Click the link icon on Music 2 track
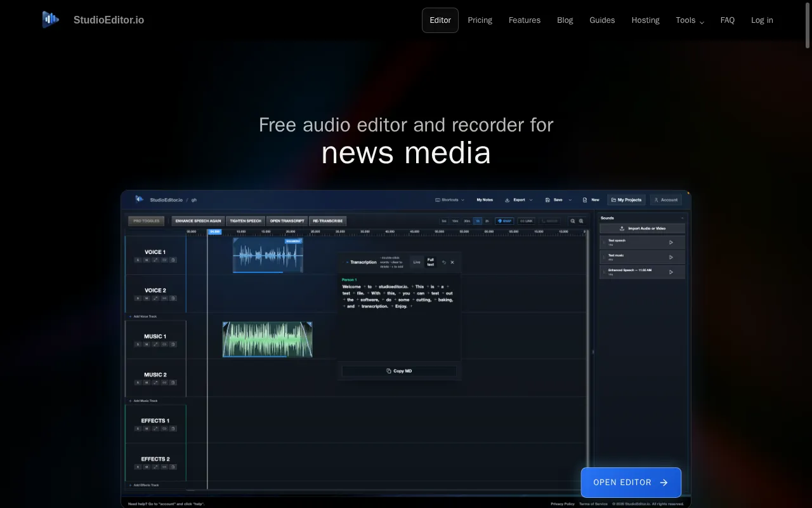Image resolution: width=812 pixels, height=508 pixels. coord(164,383)
